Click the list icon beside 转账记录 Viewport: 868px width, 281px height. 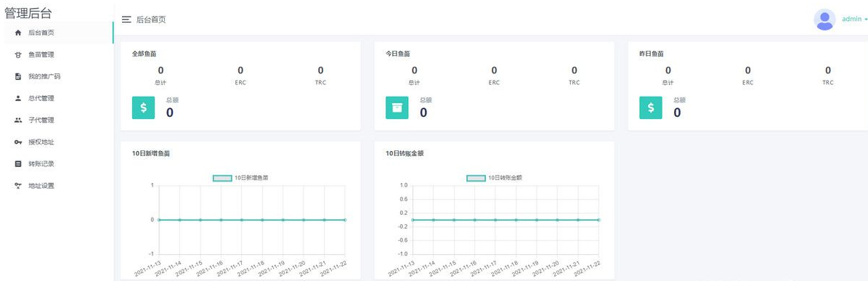click(17, 163)
